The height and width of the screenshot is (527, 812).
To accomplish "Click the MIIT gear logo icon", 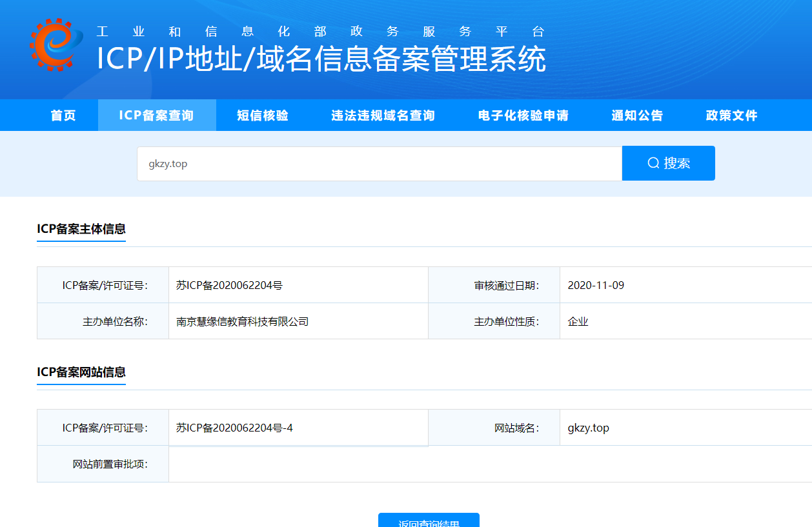I will tap(56, 45).
